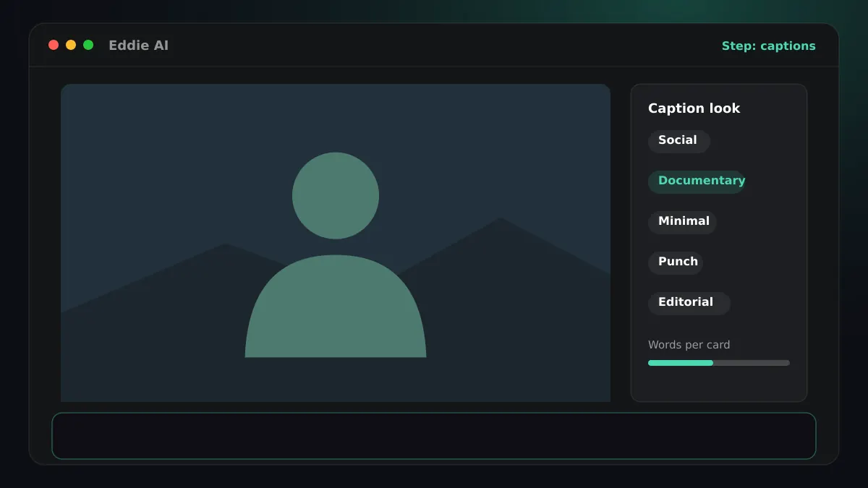Image resolution: width=868 pixels, height=488 pixels.
Task: Apply the Punch caption style
Action: pos(676,262)
